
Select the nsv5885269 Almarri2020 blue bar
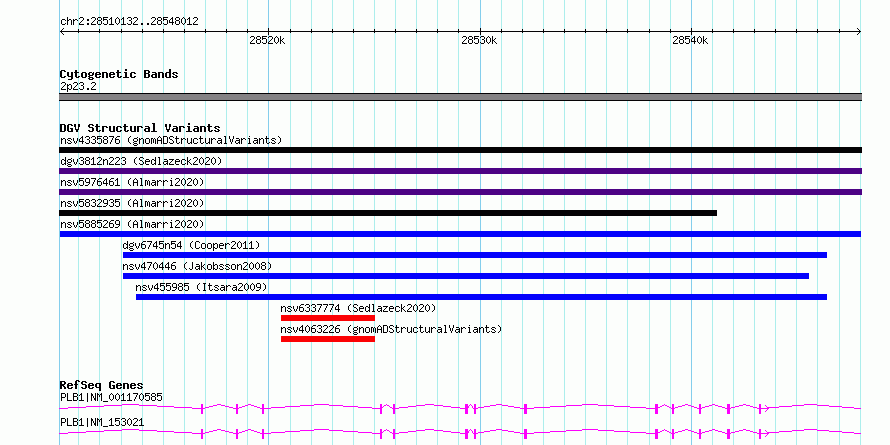pos(460,234)
